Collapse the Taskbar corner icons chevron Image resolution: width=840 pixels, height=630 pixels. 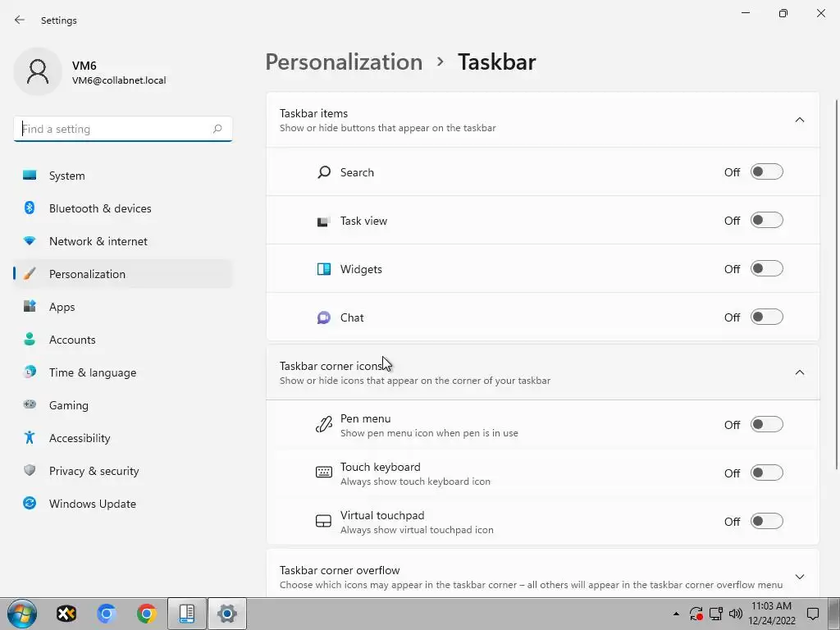799,372
